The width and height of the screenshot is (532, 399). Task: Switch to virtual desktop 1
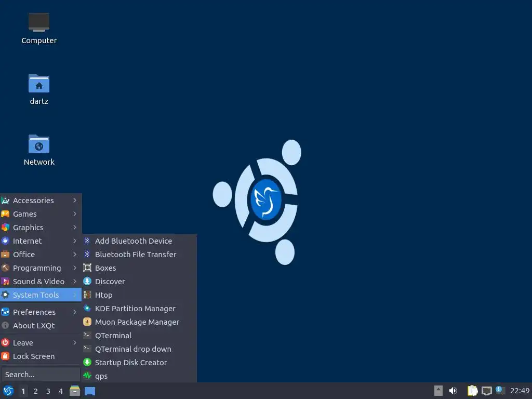[x=23, y=391]
